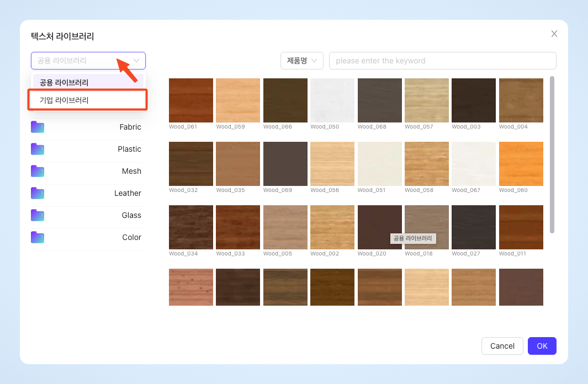Select 공용 라이브러리 from the dropdown list
588x384 pixels.
88,82
